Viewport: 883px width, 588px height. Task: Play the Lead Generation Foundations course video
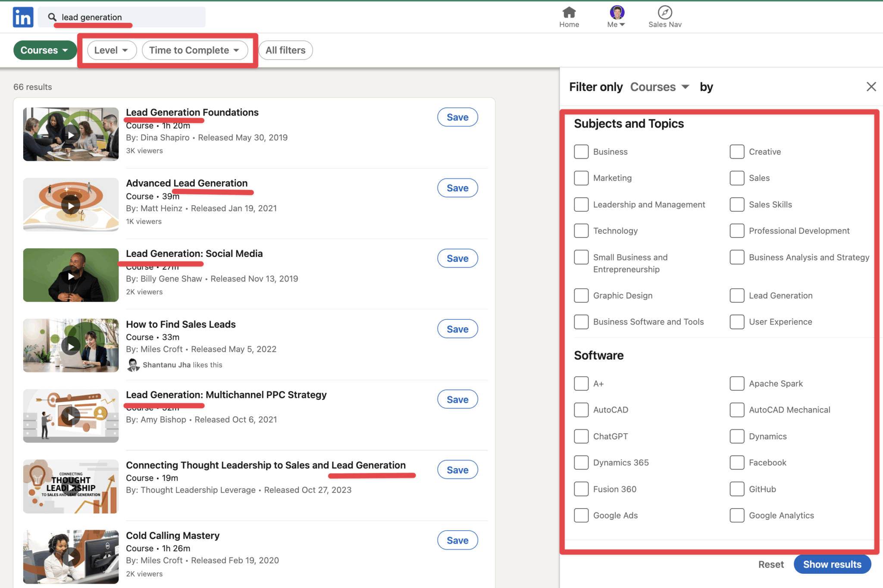(x=70, y=134)
